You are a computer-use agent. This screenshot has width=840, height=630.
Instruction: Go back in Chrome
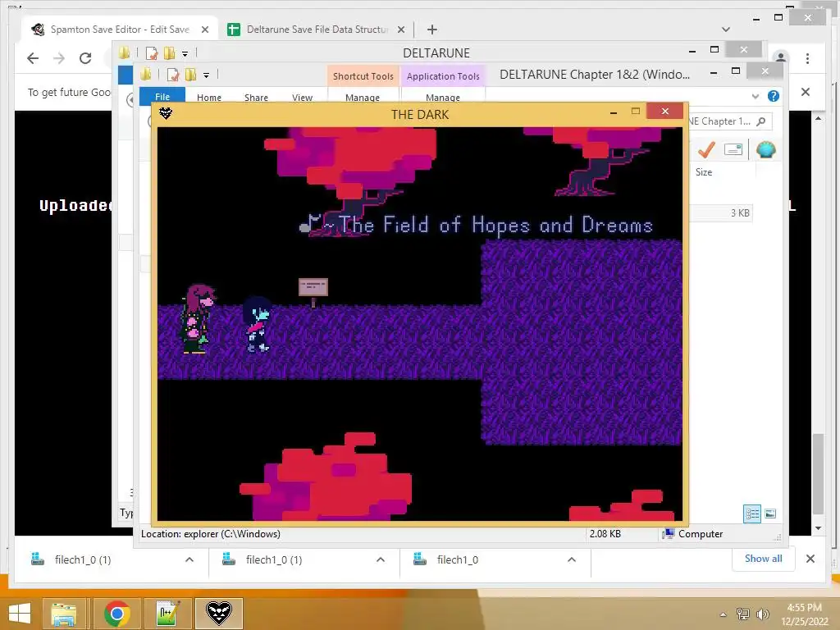click(x=33, y=58)
